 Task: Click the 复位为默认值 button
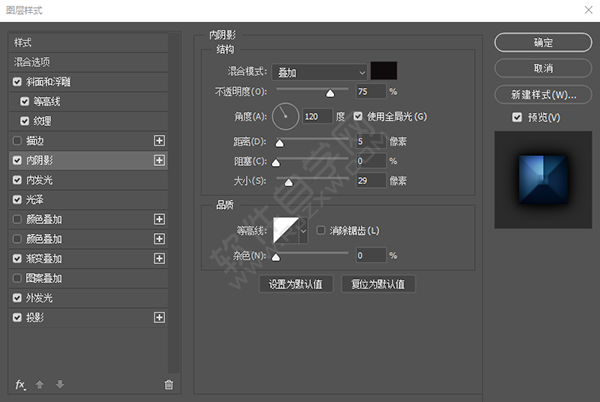tap(377, 284)
